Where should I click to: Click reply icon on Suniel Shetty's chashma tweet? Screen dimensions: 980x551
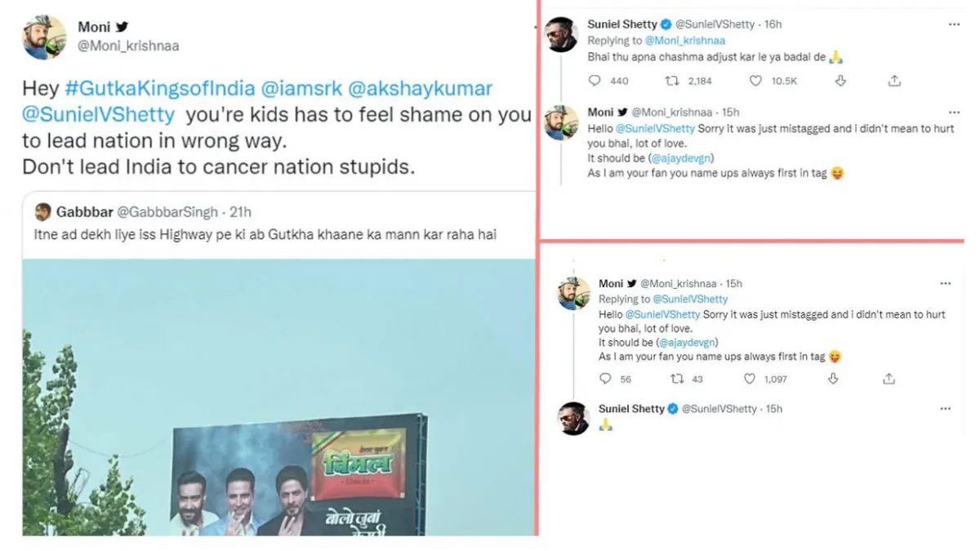(x=595, y=81)
